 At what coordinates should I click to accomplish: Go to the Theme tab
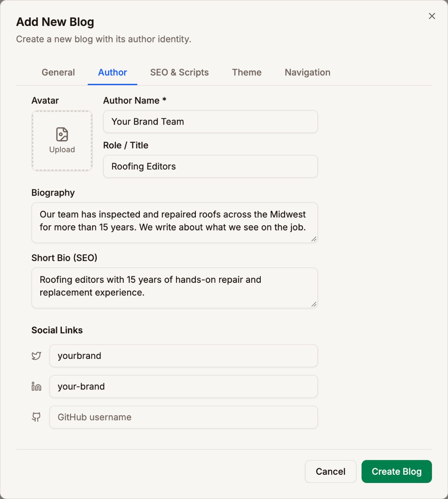pos(246,72)
